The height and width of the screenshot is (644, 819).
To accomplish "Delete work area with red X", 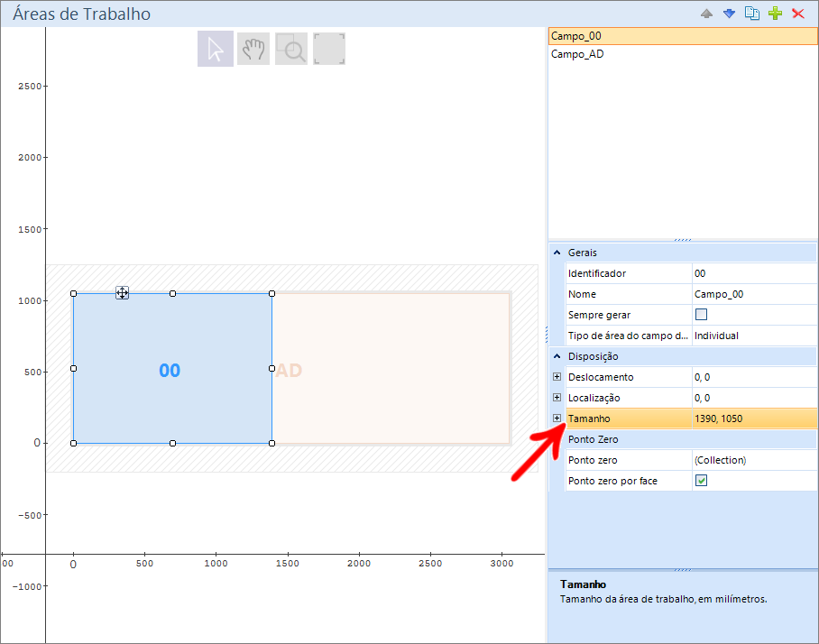I will click(x=798, y=14).
